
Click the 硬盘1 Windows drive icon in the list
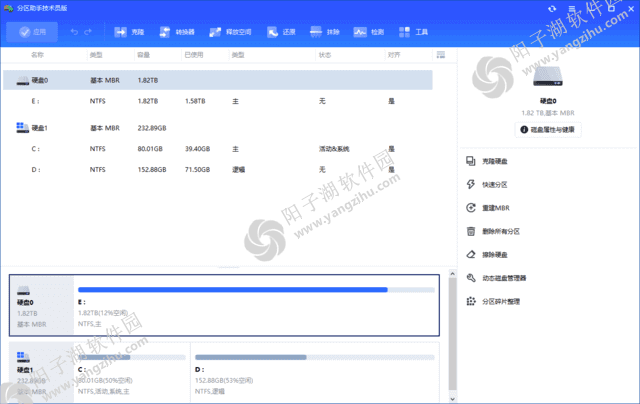click(x=22, y=128)
